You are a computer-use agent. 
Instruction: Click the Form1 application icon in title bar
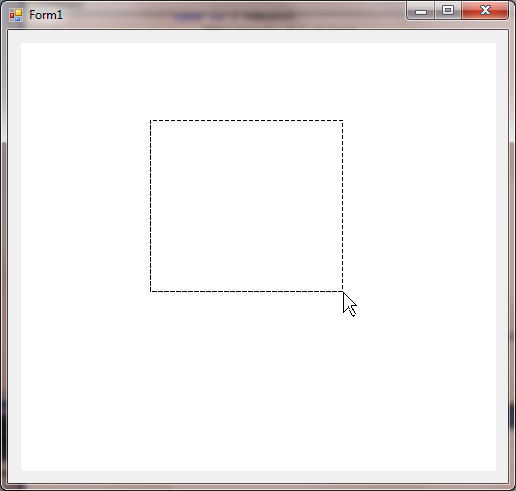[x=16, y=15]
